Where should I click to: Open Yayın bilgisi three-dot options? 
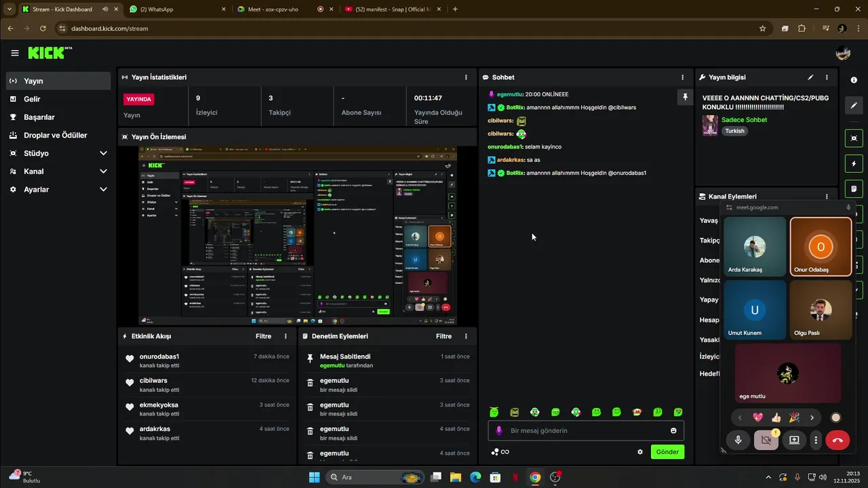[827, 77]
